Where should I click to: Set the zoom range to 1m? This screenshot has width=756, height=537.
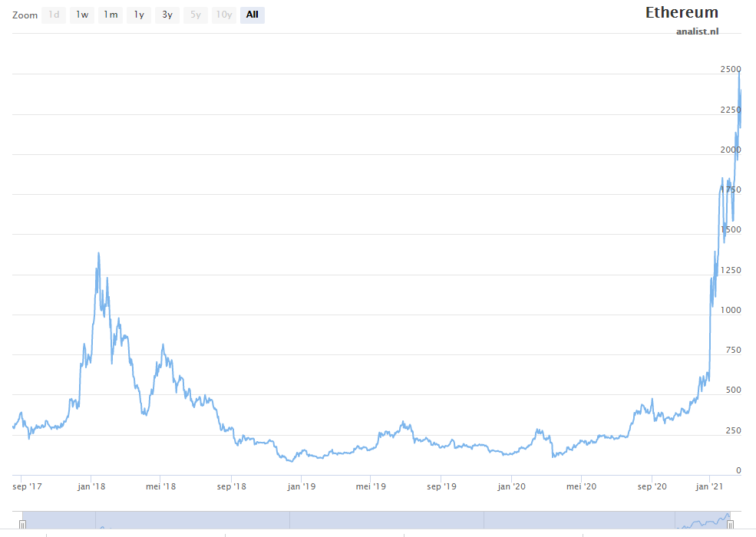pyautogui.click(x=111, y=15)
